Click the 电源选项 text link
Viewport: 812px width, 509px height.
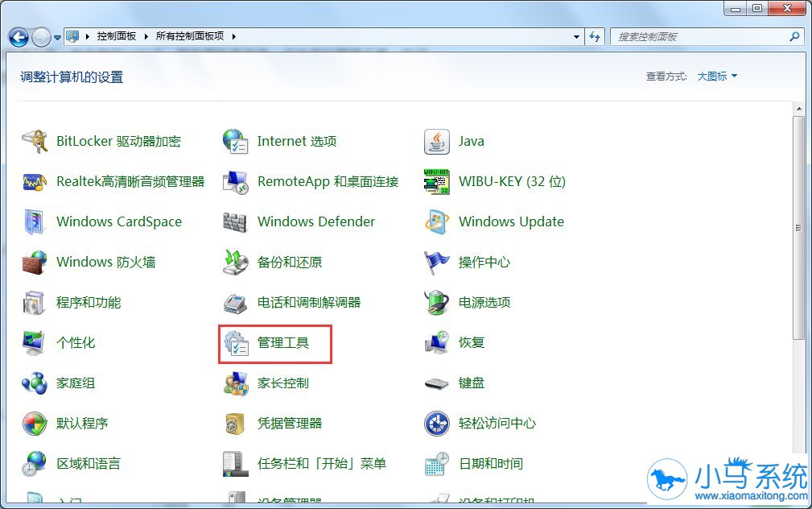(484, 303)
